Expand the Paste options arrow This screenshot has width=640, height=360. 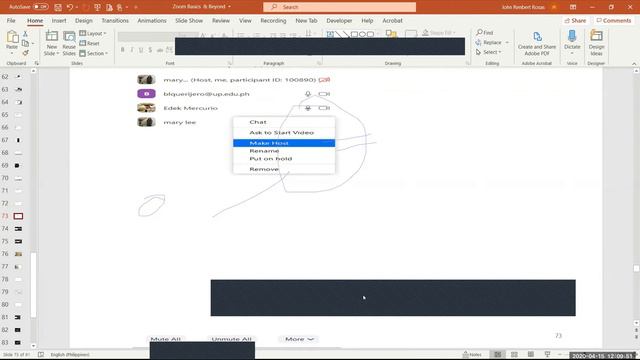tap(12, 53)
